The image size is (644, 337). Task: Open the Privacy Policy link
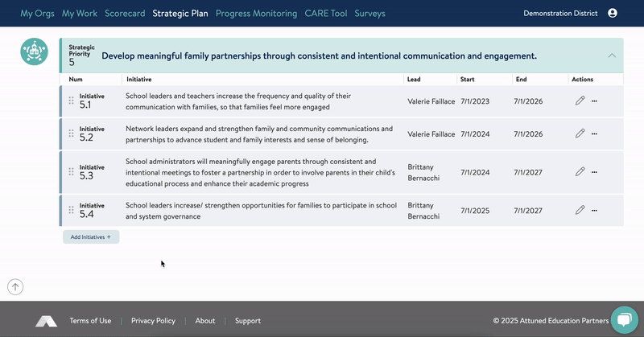(x=153, y=321)
